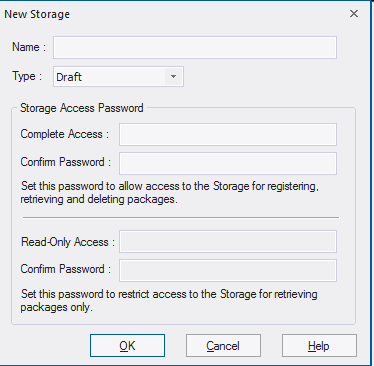Viewport: 374px width, 366px height.
Task: Focus the Complete Access password field
Action: [x=228, y=134]
